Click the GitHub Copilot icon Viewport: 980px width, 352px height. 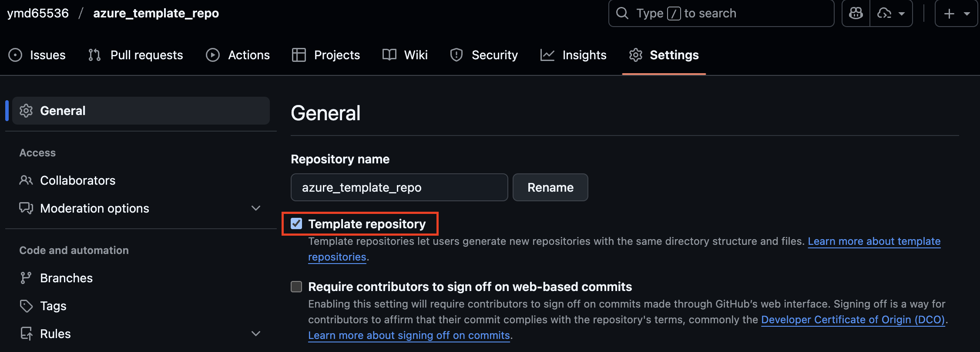[x=855, y=13]
